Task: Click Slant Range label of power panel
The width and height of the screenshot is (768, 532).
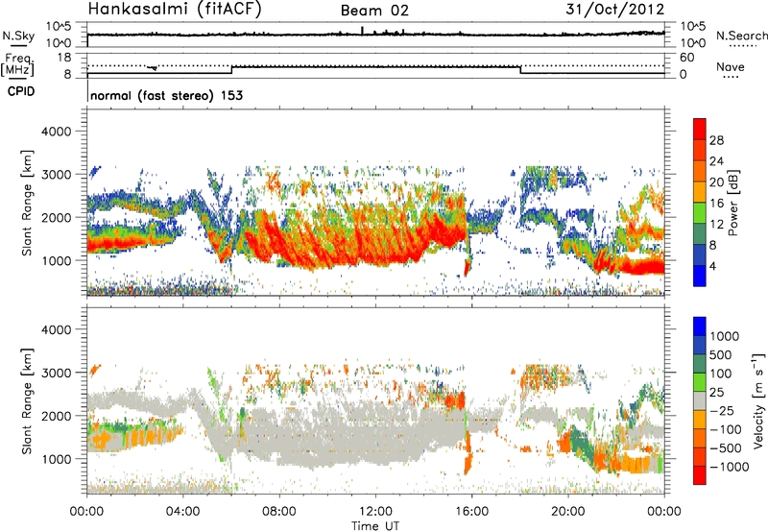Action: (x=27, y=203)
